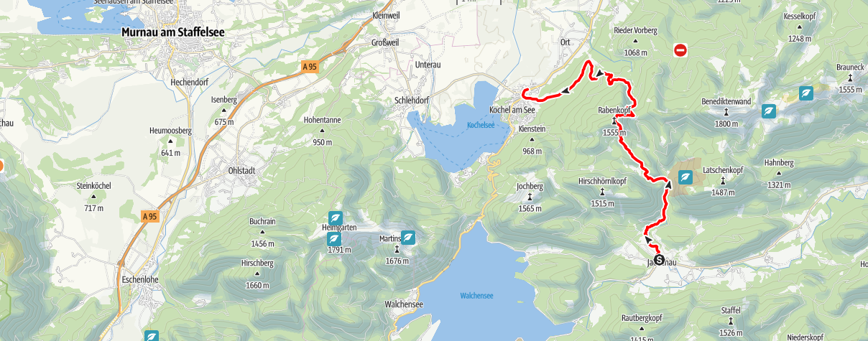Click the A 95 road shield near Hechendorf

pyautogui.click(x=309, y=66)
